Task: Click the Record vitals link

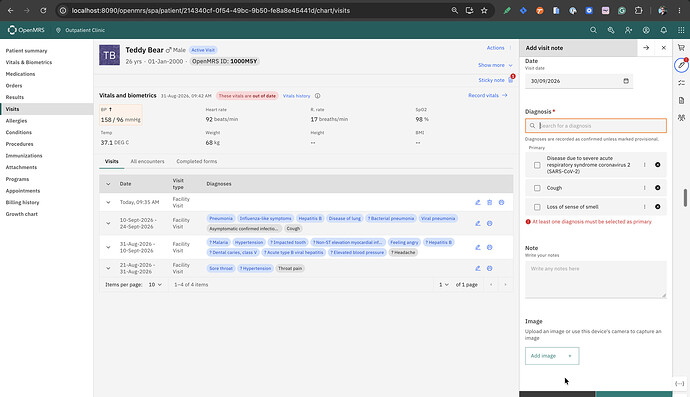Action: pyautogui.click(x=488, y=96)
